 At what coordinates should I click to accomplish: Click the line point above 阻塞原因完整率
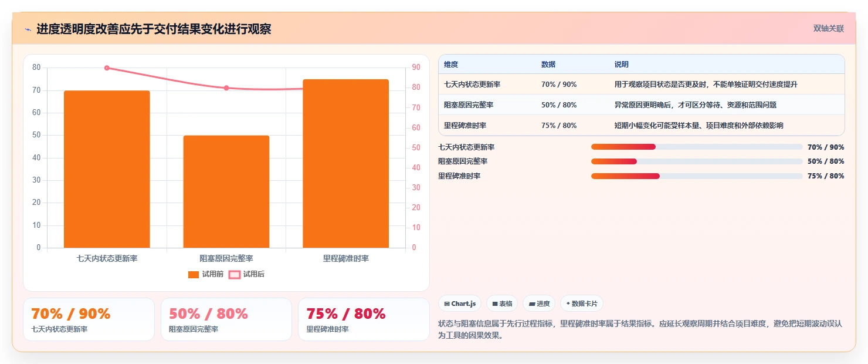tap(226, 88)
